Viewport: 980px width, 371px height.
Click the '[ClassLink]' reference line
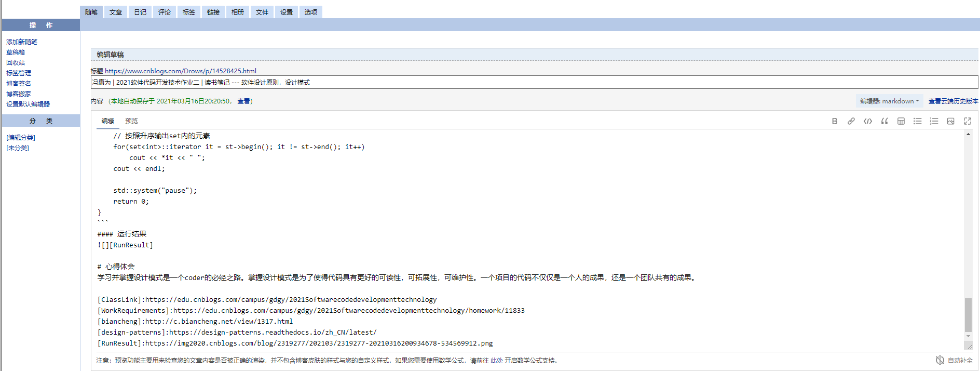click(267, 299)
